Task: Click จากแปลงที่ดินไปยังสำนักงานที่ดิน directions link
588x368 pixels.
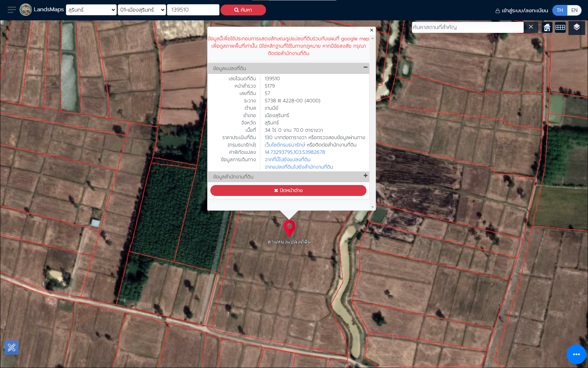Action: pyautogui.click(x=299, y=167)
